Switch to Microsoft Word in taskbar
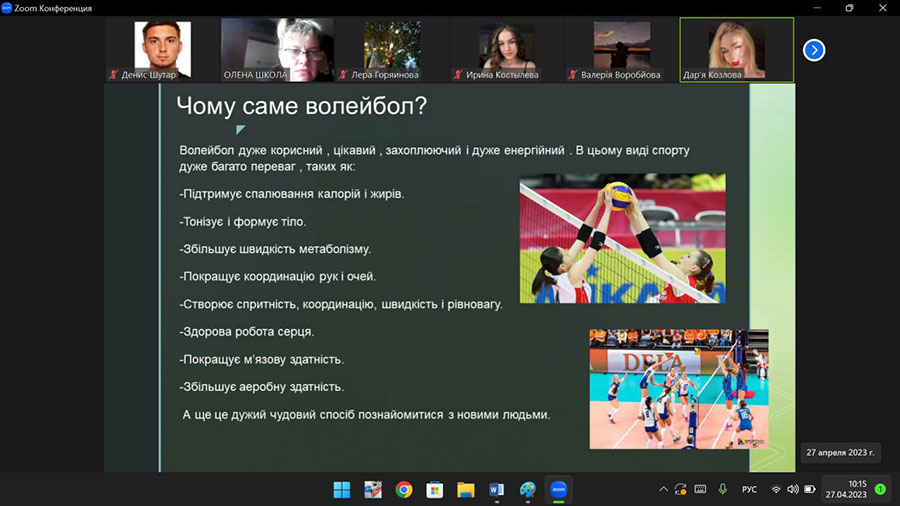 496,490
